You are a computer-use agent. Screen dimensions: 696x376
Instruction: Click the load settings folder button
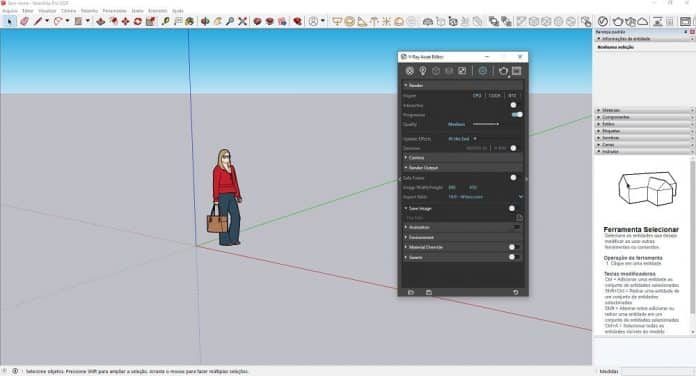click(411, 293)
